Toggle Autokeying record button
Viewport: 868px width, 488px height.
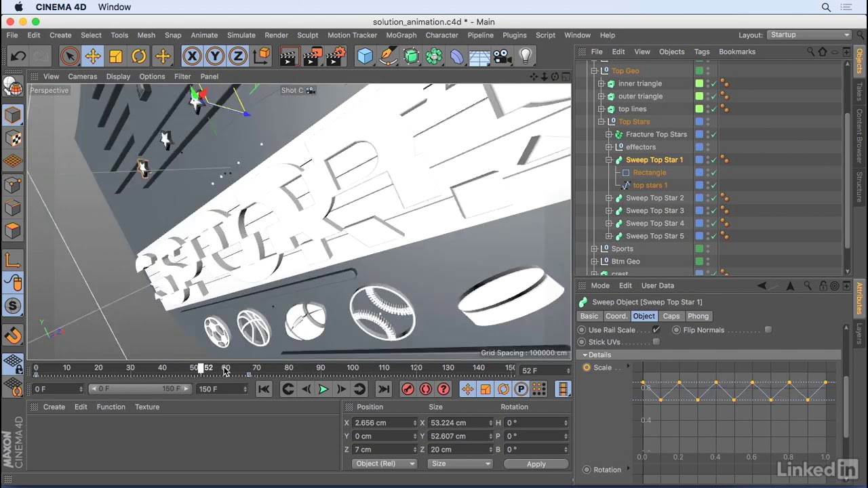coord(426,389)
